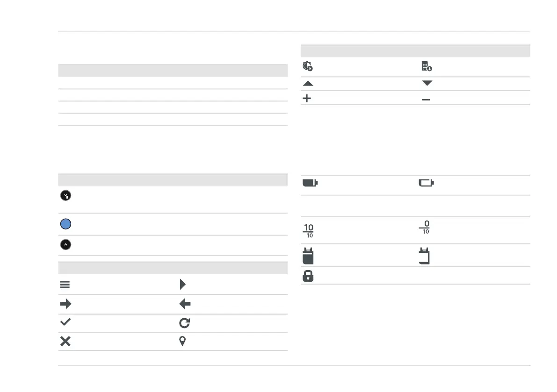Open the three-line hamburger menu icon
The width and height of the screenshot is (557, 392).
(65, 285)
